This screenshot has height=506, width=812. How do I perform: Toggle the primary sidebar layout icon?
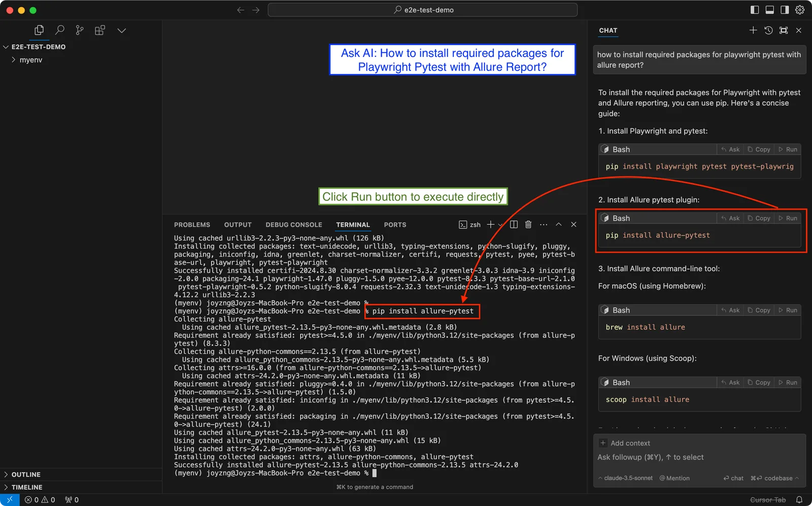click(x=755, y=10)
